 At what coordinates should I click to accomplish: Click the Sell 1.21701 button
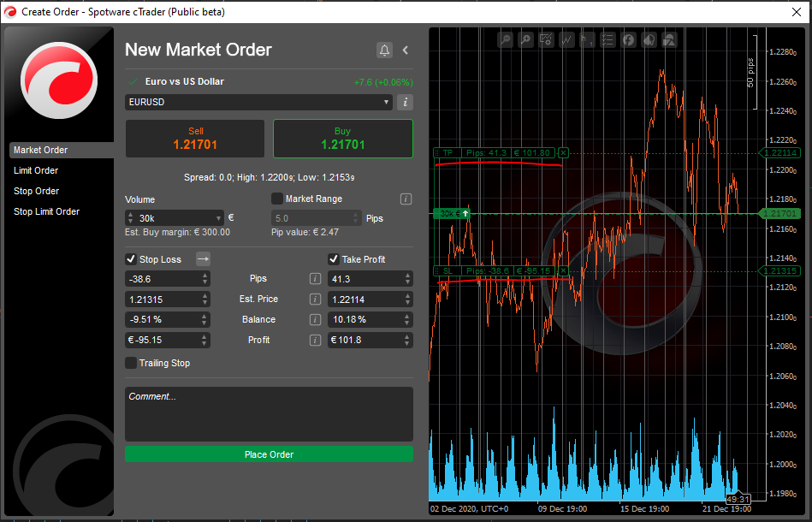pyautogui.click(x=195, y=139)
